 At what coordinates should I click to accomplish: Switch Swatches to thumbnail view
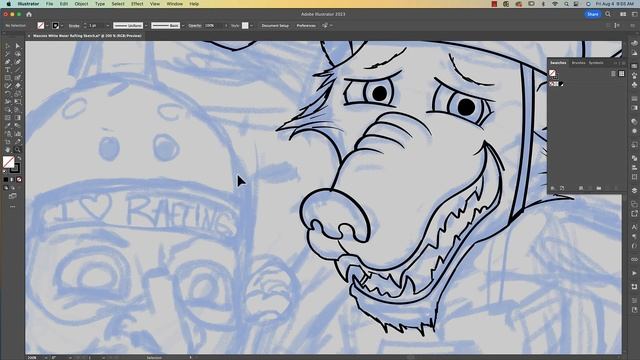622,74
